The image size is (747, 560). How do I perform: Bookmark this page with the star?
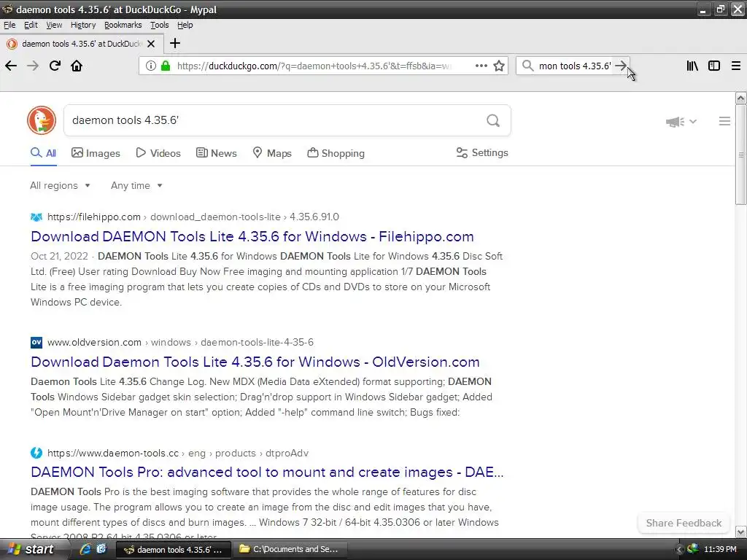pyautogui.click(x=499, y=66)
